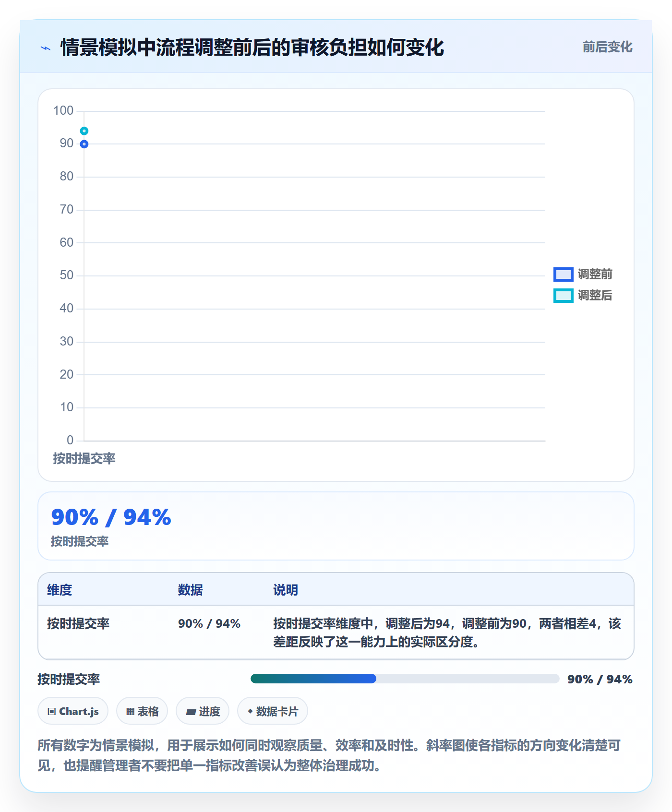
Task: Click the card title 情景模拟中流程调整前后
Action: click(252, 48)
